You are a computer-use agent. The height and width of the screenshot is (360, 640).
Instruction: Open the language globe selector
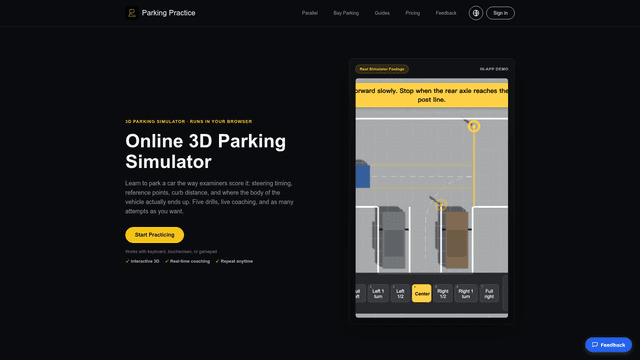476,13
